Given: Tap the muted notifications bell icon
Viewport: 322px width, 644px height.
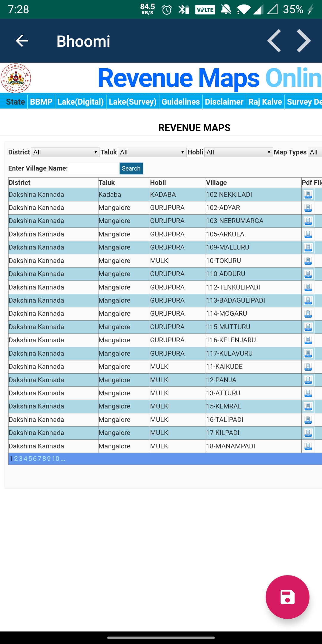Looking at the screenshot, I should pos(226,10).
